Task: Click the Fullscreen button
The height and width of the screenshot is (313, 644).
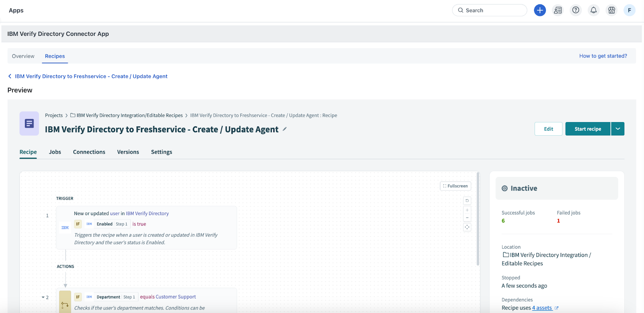Action: click(455, 186)
